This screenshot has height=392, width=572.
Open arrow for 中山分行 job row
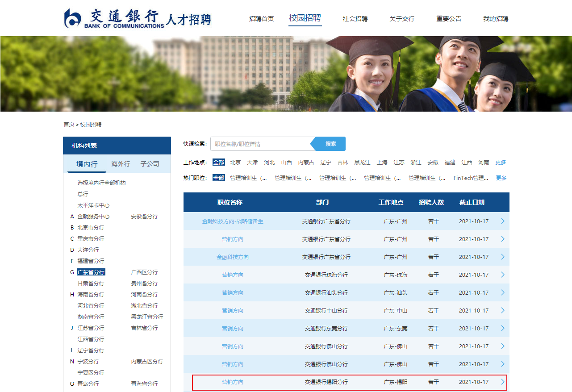tap(503, 310)
